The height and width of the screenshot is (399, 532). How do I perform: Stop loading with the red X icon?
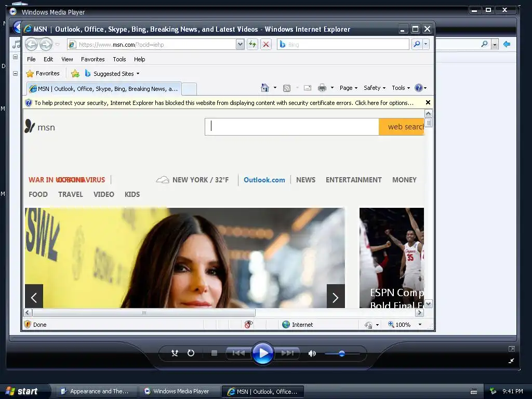266,44
